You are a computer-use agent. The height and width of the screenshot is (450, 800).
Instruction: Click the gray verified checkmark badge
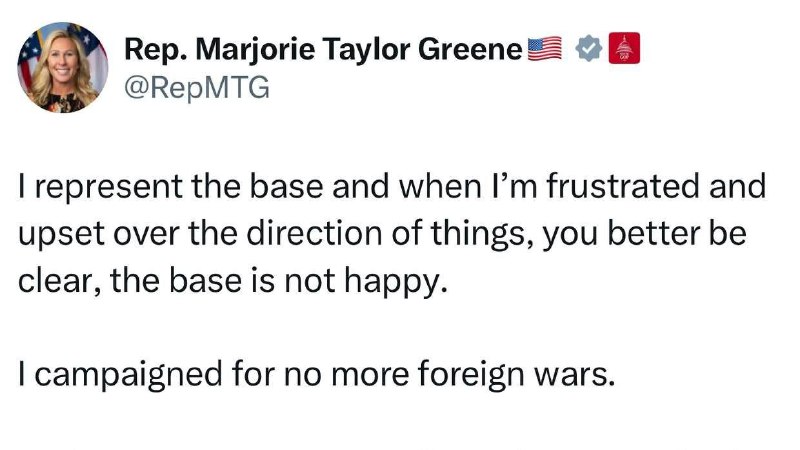[589, 48]
